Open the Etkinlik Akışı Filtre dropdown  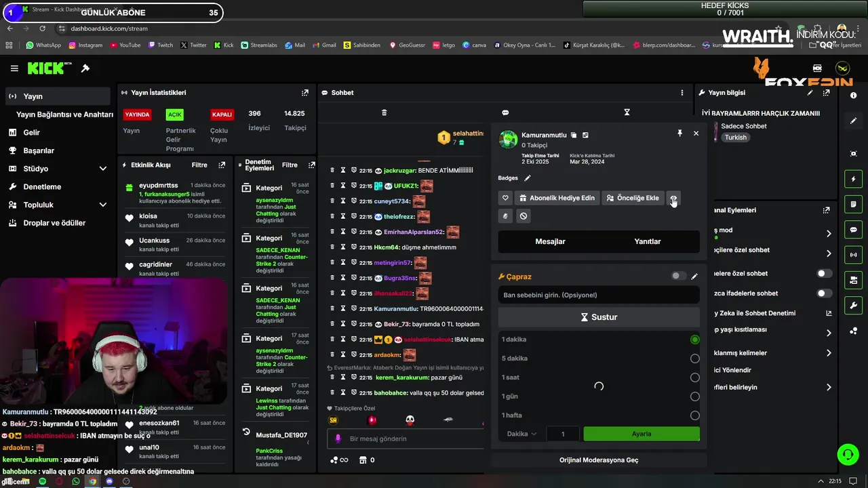coord(199,165)
